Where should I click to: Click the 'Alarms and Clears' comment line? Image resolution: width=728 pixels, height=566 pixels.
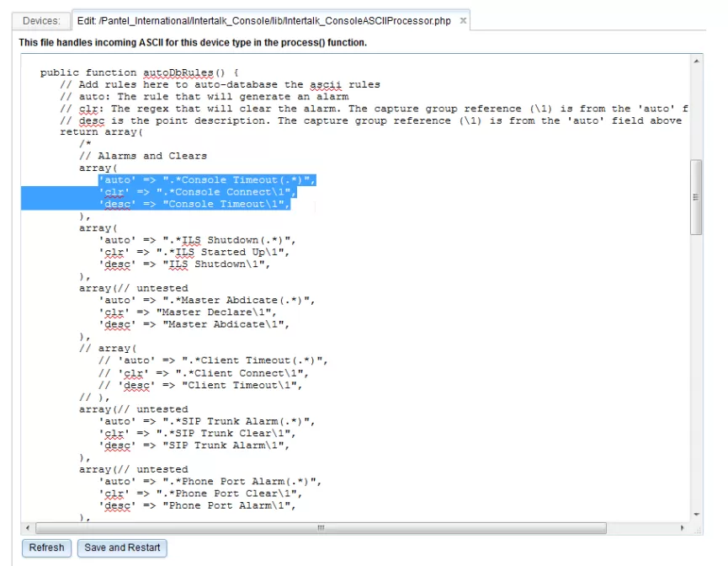(x=143, y=156)
